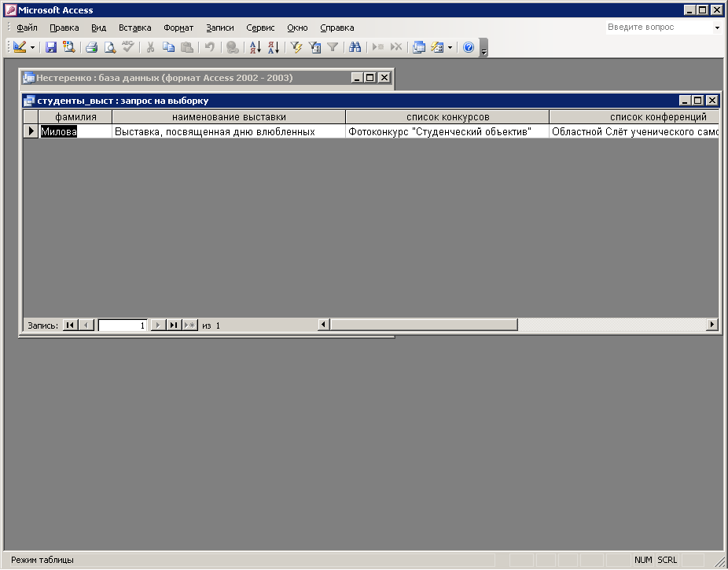Click the 'Введите вопрос' help input box
Screen dimensions: 728x570
click(658, 28)
